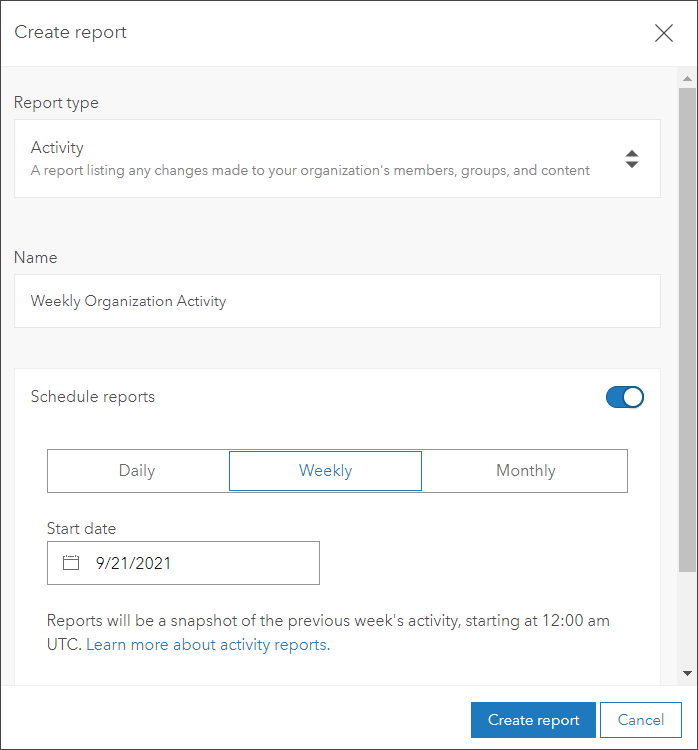
Task: Open Learn more about activity reports link
Action: [x=208, y=644]
